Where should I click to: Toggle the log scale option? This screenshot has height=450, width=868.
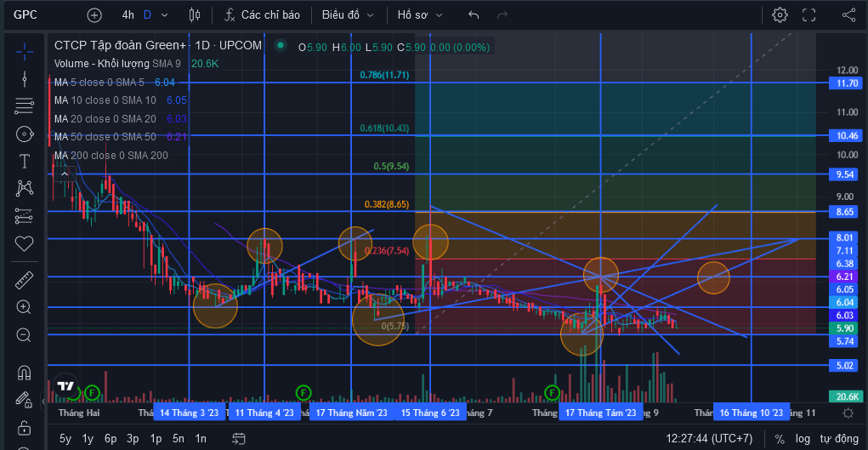pyautogui.click(x=803, y=439)
